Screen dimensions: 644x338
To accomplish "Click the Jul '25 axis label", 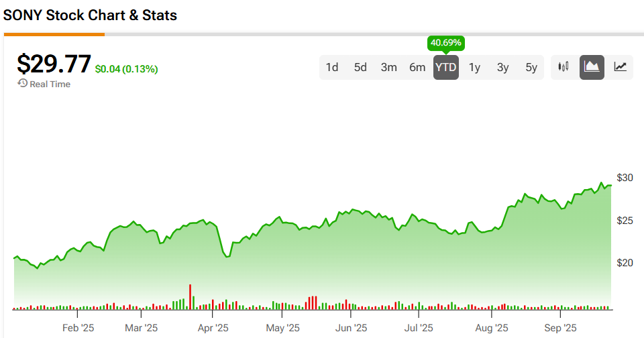I will click(x=419, y=328).
